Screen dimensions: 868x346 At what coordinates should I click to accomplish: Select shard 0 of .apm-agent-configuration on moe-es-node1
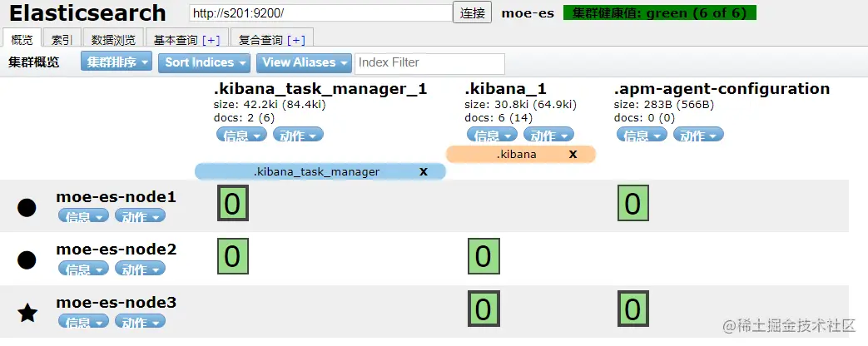(x=632, y=203)
